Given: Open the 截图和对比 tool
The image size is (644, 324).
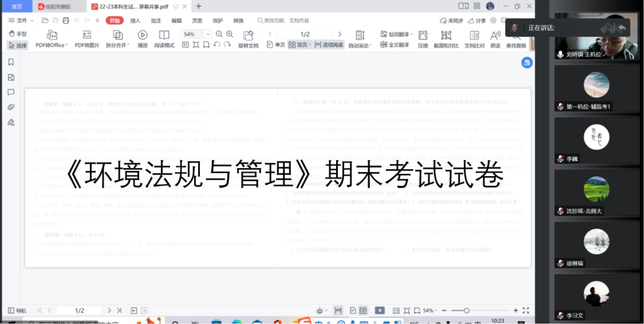Looking at the screenshot, I should click(x=446, y=36).
